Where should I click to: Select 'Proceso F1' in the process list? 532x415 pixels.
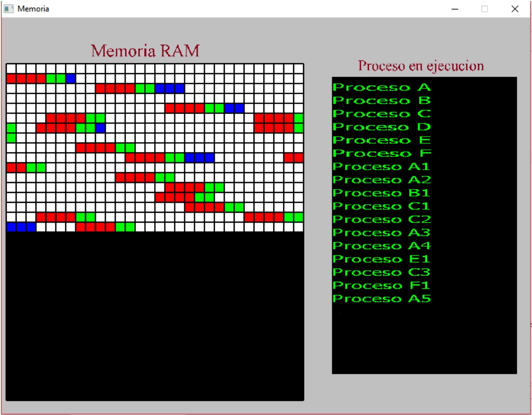(x=382, y=285)
